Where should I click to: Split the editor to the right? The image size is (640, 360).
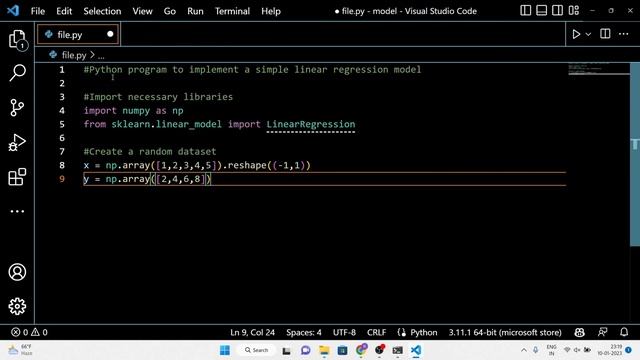tap(605, 34)
